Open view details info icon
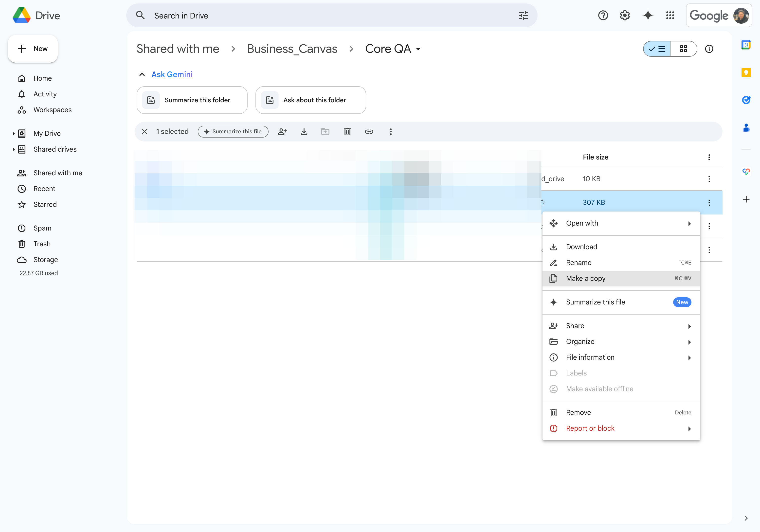The height and width of the screenshot is (532, 760). pos(709,49)
